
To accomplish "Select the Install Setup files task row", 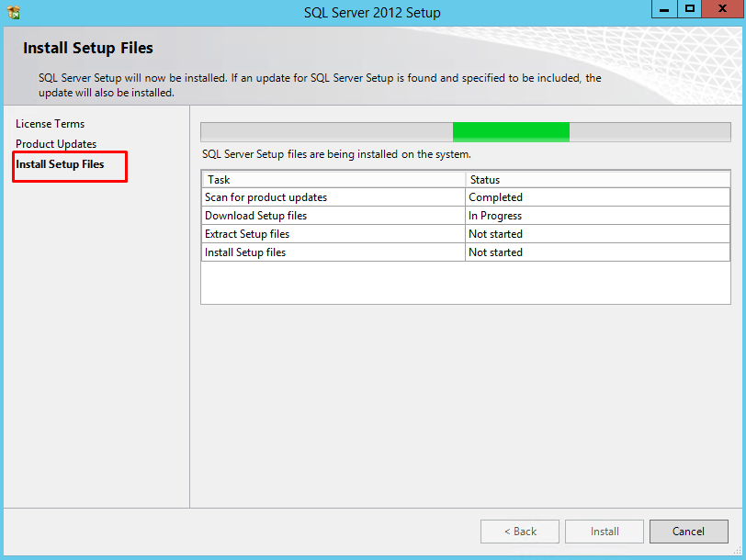I will pyautogui.click(x=245, y=252).
